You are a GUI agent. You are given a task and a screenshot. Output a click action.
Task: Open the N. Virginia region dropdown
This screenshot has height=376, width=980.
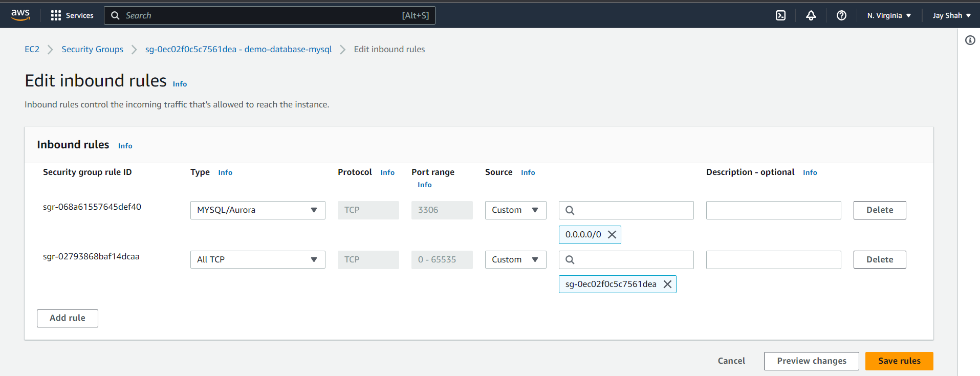889,15
